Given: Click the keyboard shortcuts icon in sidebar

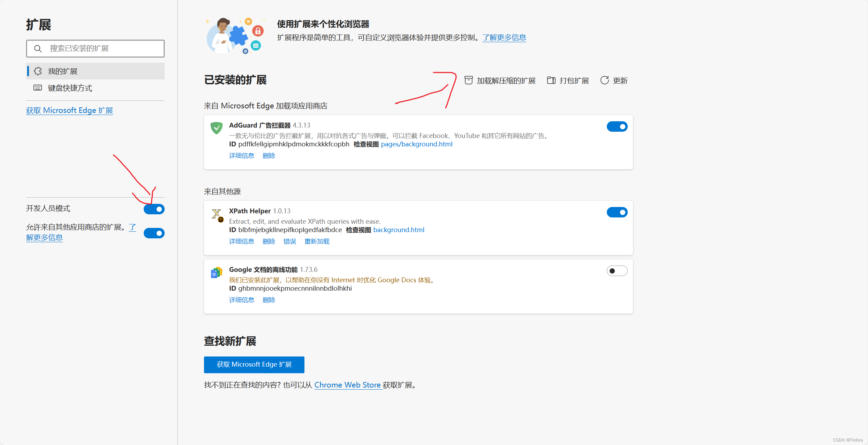Looking at the screenshot, I should (38, 88).
